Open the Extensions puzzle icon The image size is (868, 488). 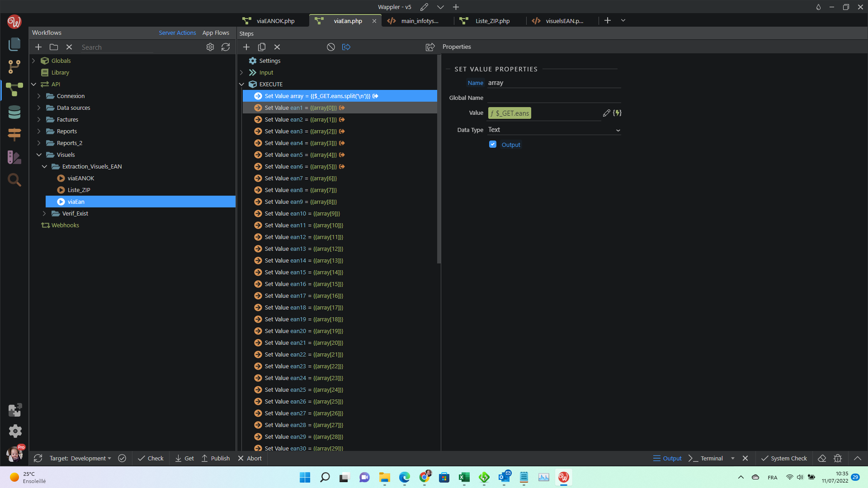pos(15,410)
